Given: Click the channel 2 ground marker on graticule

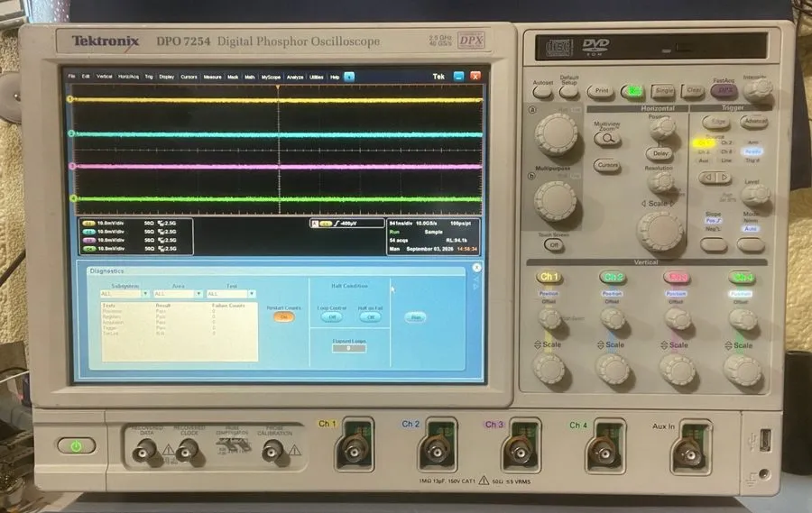Looking at the screenshot, I should point(71,133).
